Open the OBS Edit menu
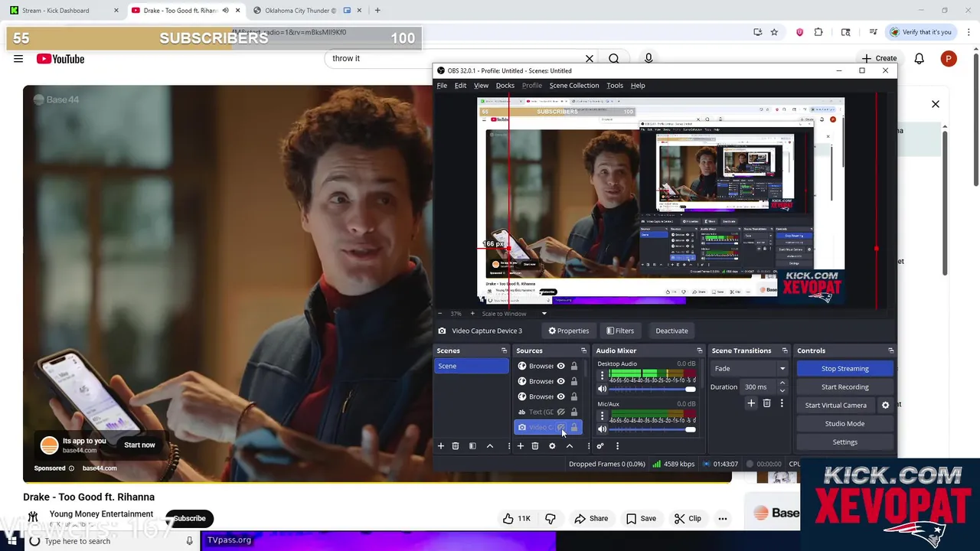The height and width of the screenshot is (551, 980). [x=460, y=86]
